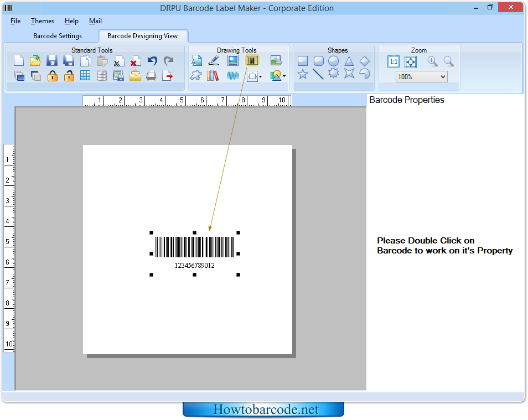Click the Zoom Out magnifier
The height and width of the screenshot is (420, 528).
448,61
